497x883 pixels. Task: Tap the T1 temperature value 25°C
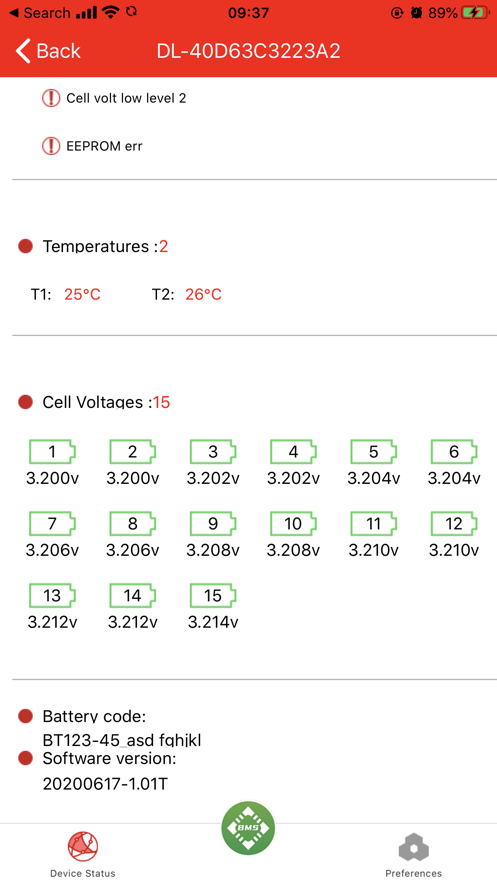pos(82,294)
